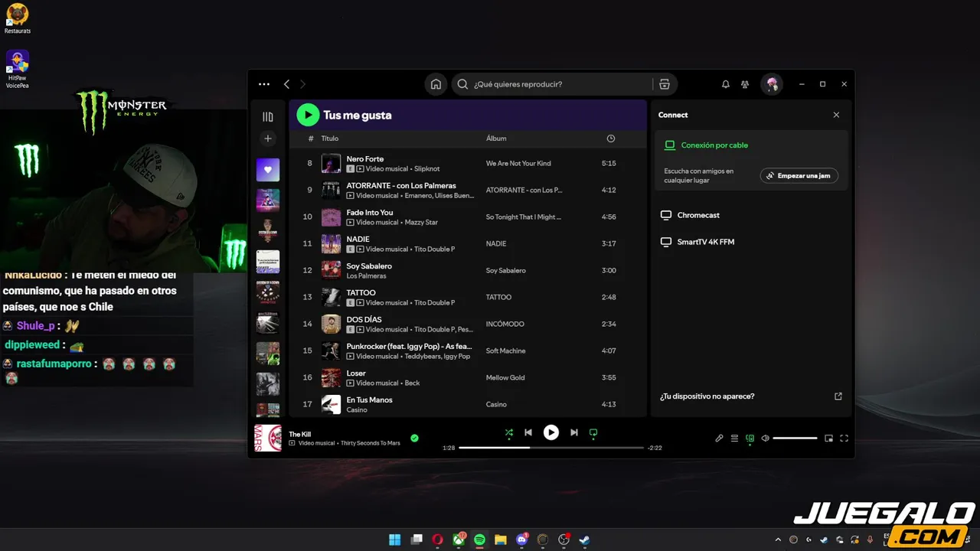
Task: Toggle shuffle playback
Action: click(x=508, y=432)
